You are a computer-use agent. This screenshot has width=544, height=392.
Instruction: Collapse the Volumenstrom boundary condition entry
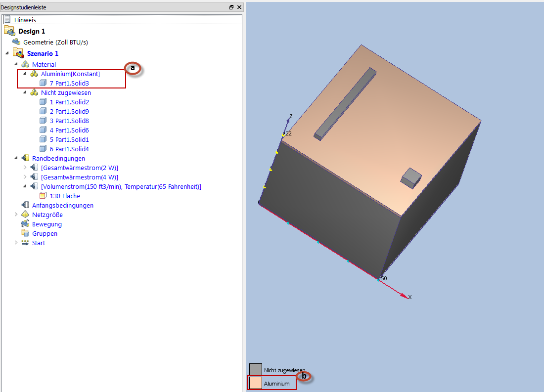click(25, 186)
